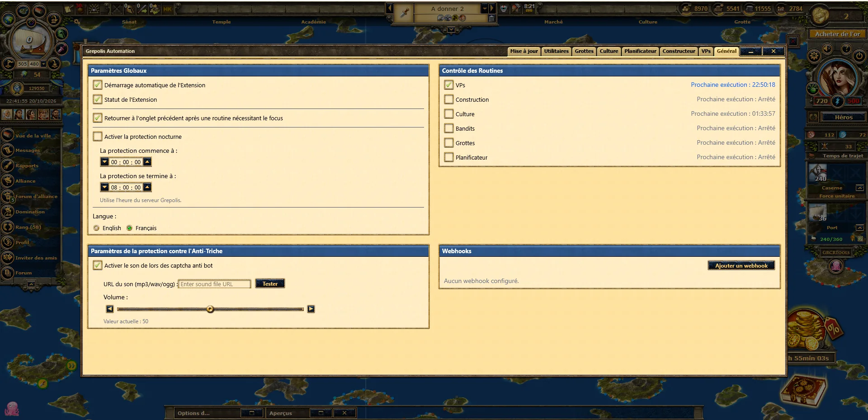Click the dagger pin icon beside city name

pyautogui.click(x=404, y=13)
